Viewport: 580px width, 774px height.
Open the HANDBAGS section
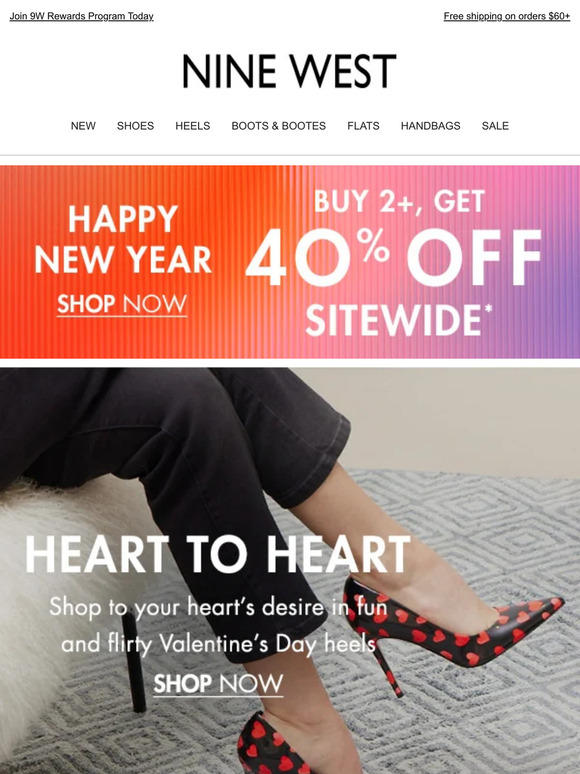click(430, 126)
